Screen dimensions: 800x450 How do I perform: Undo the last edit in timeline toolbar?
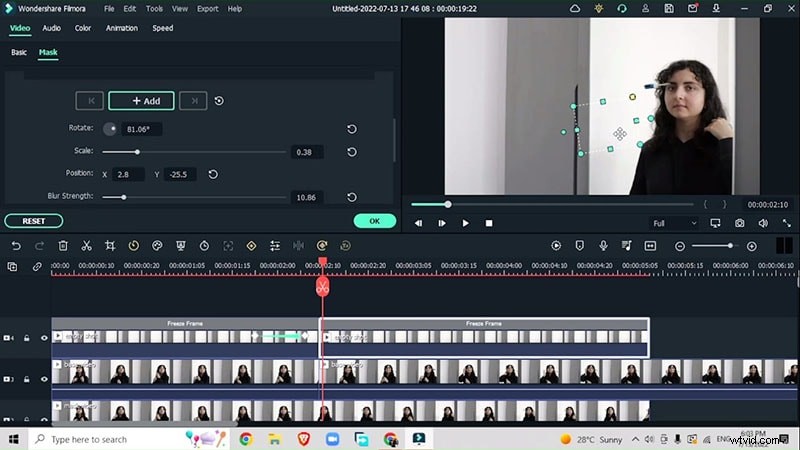click(16, 246)
